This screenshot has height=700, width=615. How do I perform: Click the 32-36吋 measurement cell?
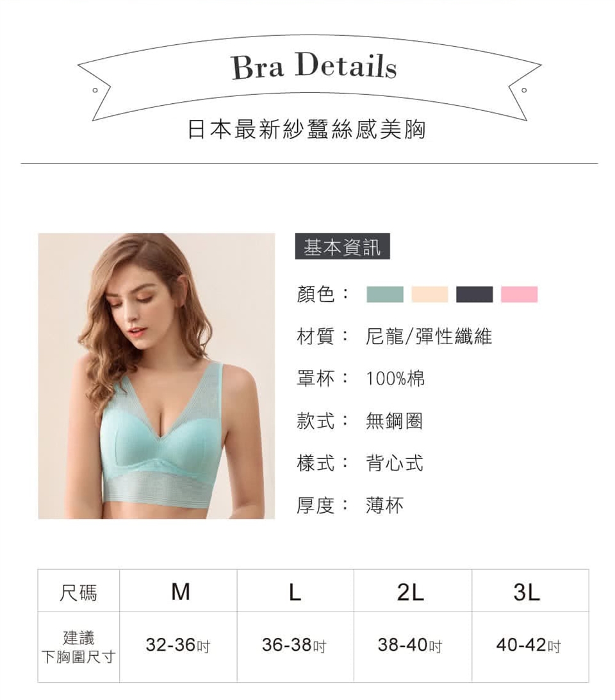point(179,647)
